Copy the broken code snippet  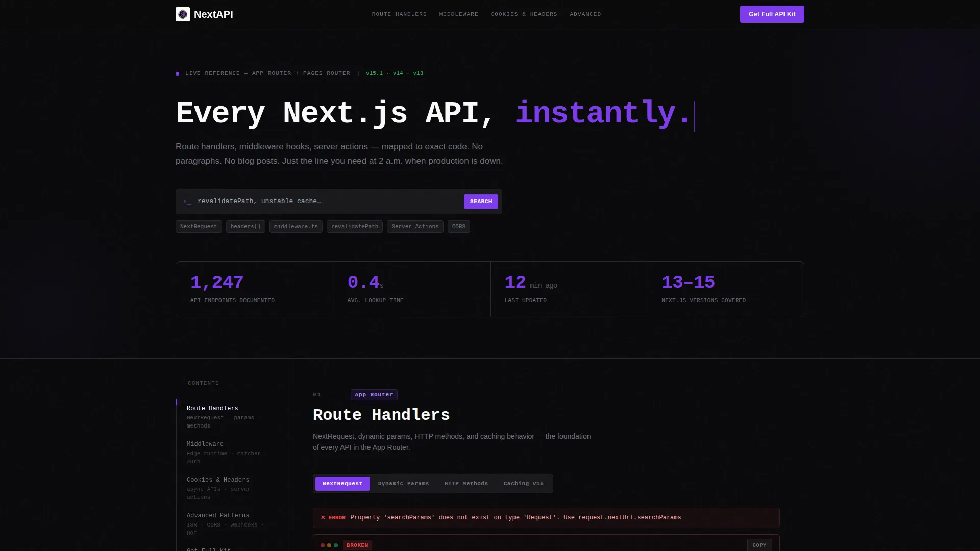tap(759, 545)
